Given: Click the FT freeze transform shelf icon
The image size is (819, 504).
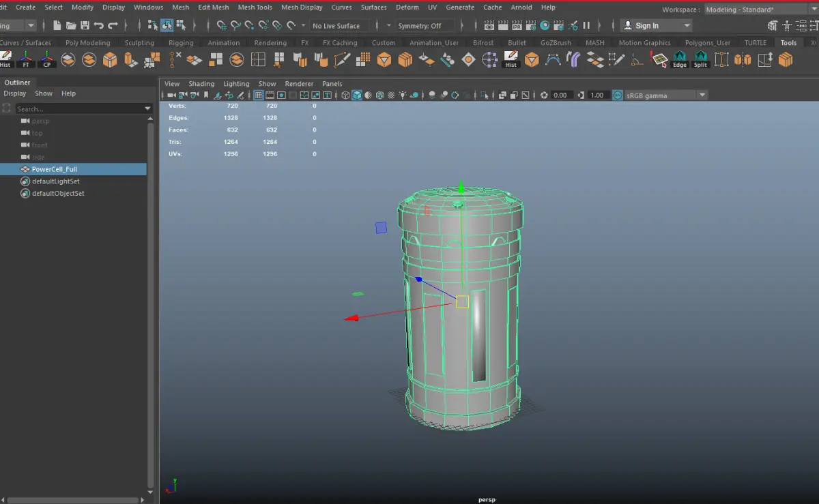Looking at the screenshot, I should coord(26,59).
